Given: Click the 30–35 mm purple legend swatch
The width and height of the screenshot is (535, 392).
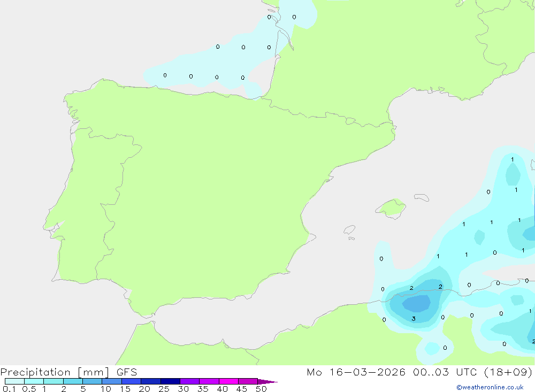Looking at the screenshot, I should tap(190, 381).
